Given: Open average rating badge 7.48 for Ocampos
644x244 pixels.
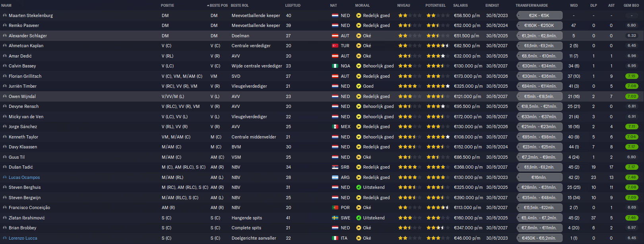Looking at the screenshot, I should click(632, 177).
